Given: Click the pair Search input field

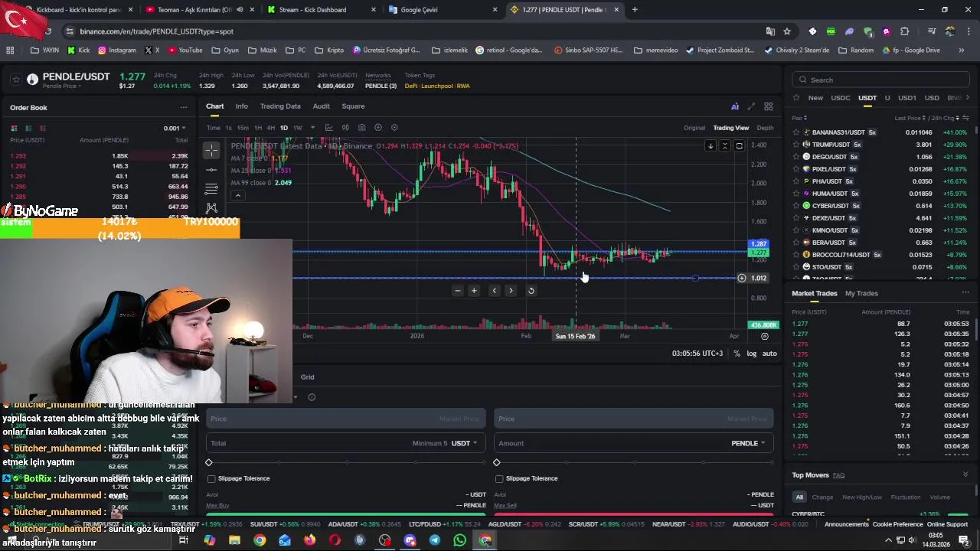Looking at the screenshot, I should [882, 80].
